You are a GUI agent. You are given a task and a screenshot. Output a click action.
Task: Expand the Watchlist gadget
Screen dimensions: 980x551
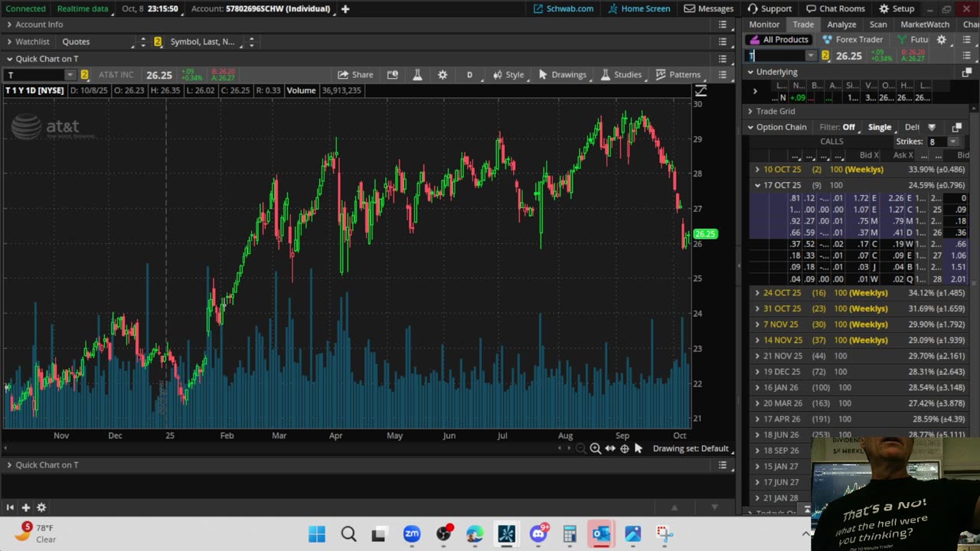[x=9, y=41]
